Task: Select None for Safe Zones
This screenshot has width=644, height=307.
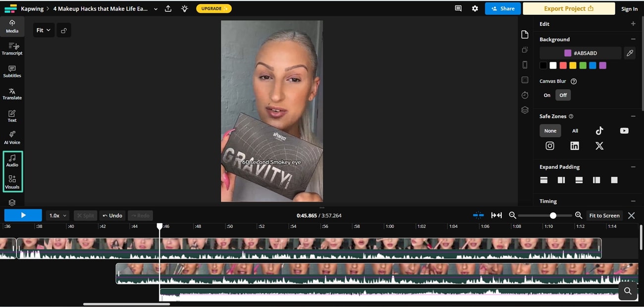Action: 550,131
